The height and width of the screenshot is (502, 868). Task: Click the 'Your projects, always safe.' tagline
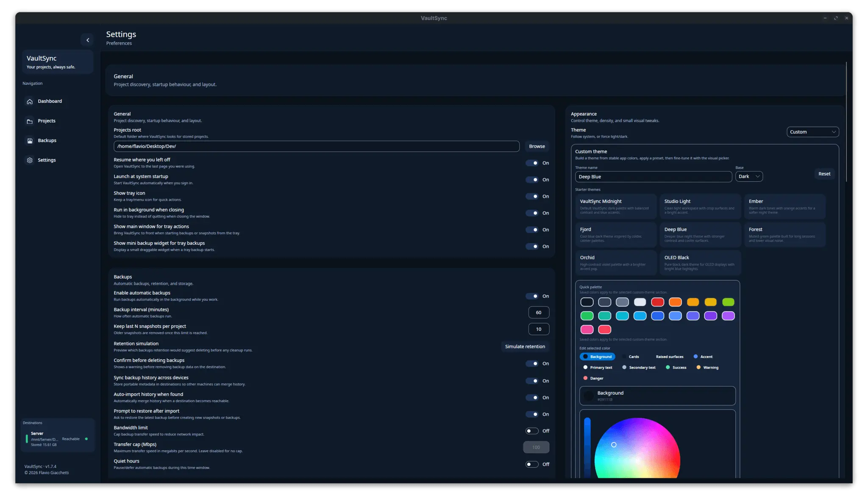click(51, 67)
